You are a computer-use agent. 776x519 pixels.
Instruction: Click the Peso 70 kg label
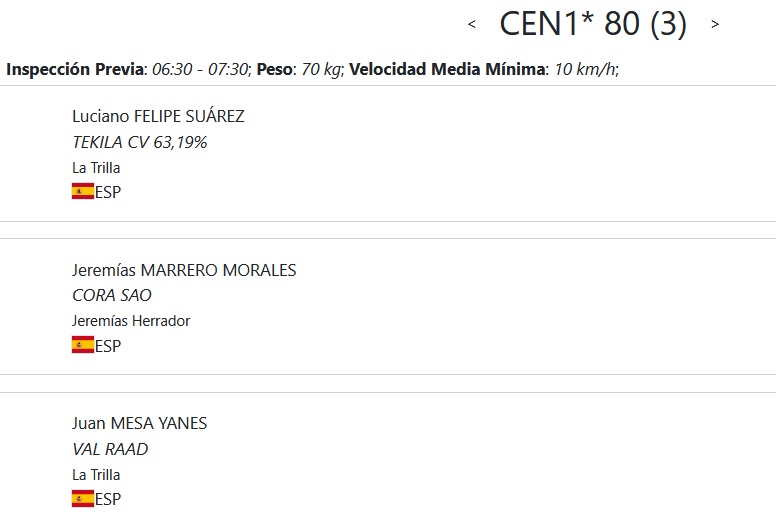point(300,69)
